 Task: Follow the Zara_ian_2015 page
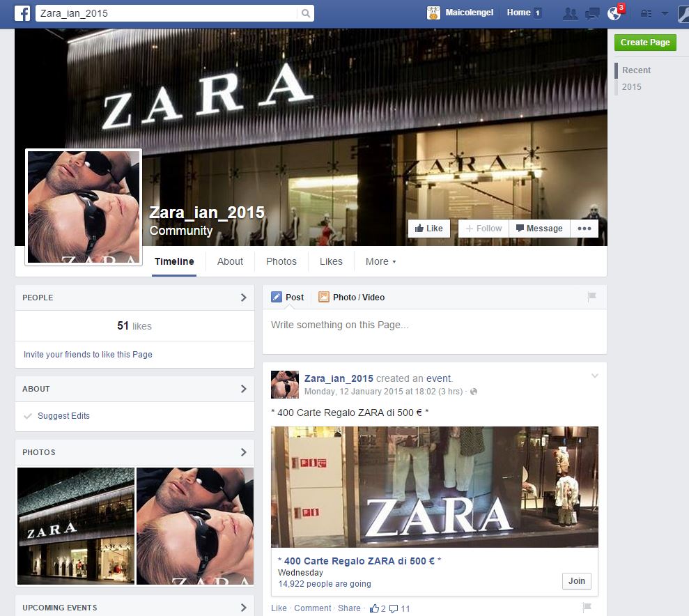(483, 229)
